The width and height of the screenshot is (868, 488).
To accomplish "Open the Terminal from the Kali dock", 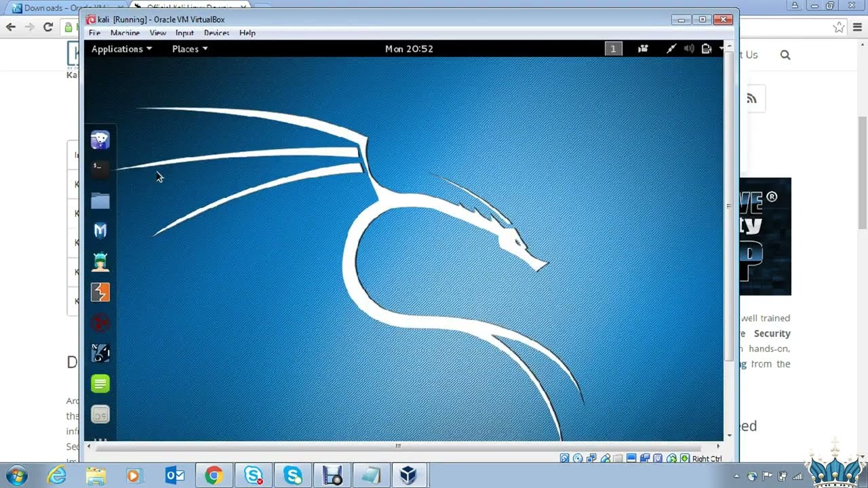I will click(100, 169).
